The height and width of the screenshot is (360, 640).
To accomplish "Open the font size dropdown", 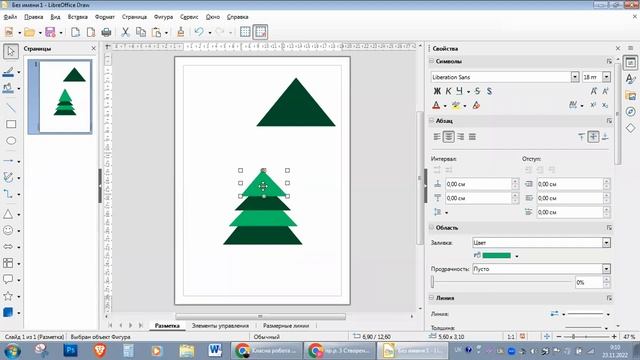I will coord(606,77).
